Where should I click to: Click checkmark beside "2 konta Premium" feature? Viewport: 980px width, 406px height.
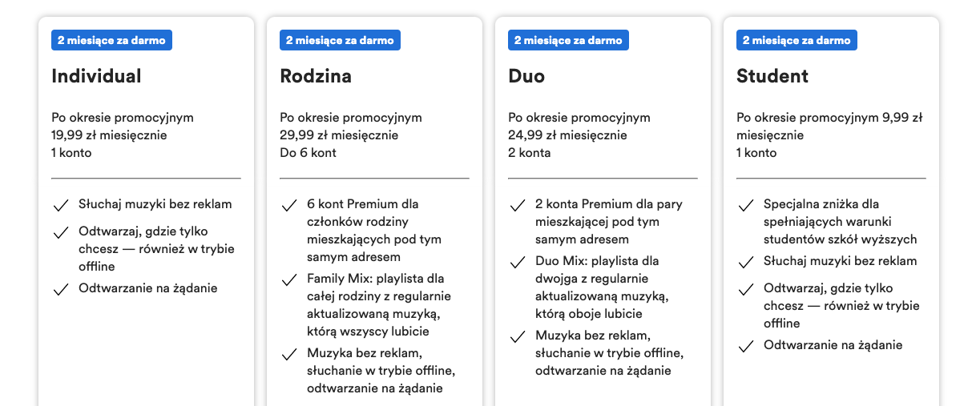(518, 206)
